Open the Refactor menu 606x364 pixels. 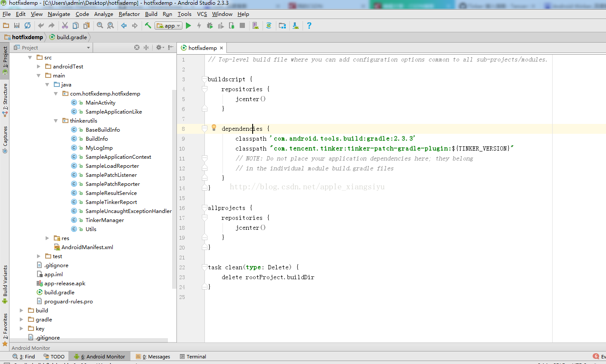129,14
